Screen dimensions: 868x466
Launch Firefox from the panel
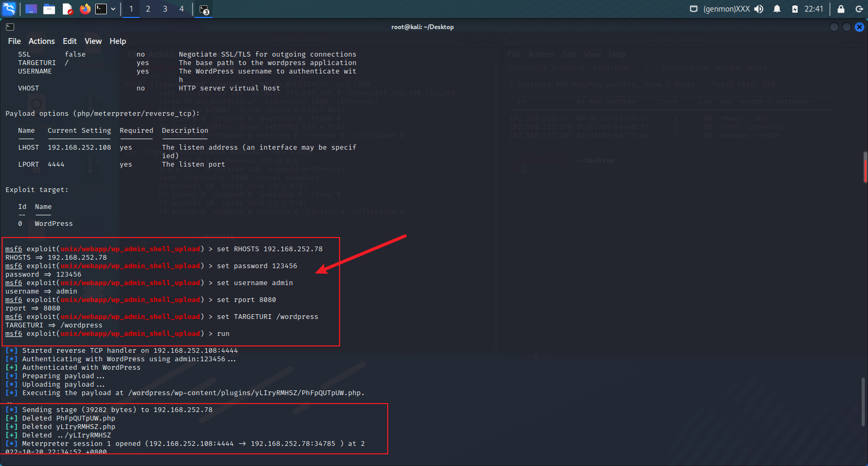(85, 9)
